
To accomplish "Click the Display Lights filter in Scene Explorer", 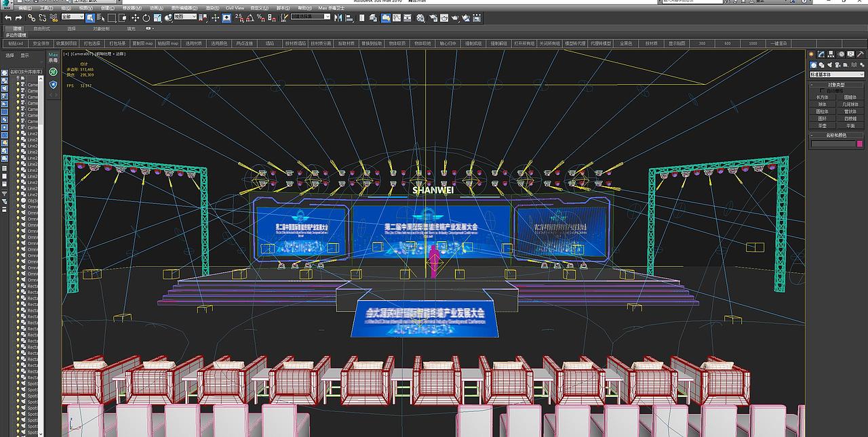I will click(x=4, y=88).
